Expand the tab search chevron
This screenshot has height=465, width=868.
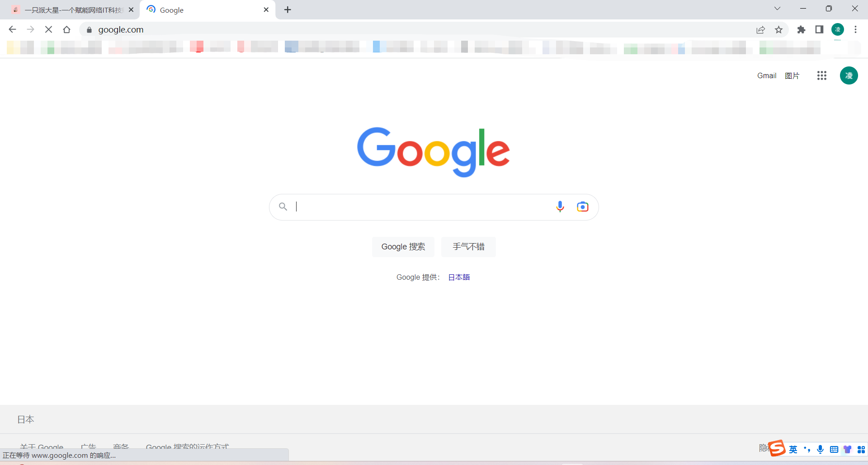coord(777,9)
